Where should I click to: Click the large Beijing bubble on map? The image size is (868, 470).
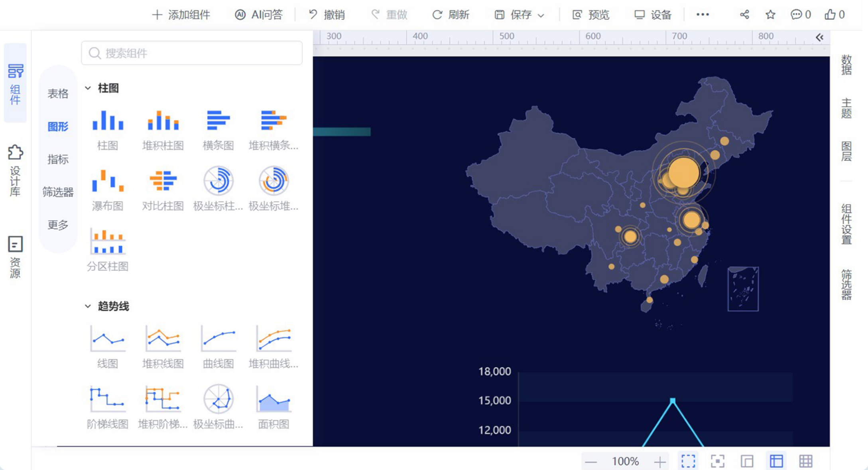(x=684, y=172)
